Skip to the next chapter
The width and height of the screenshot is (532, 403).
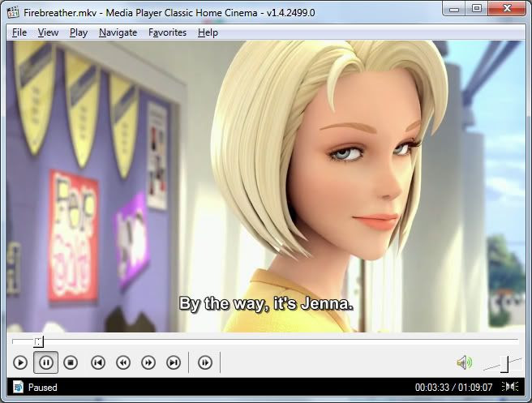[174, 362]
